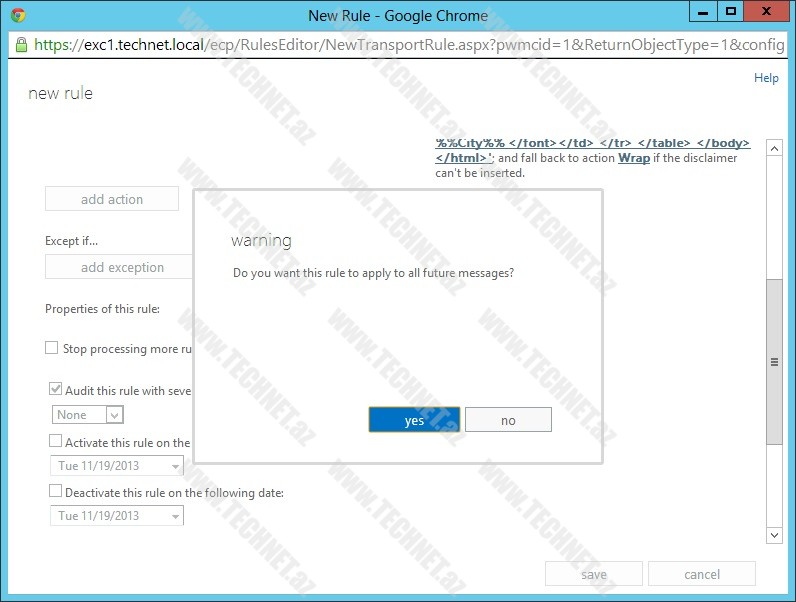Choose no in the warning dialog
The image size is (796, 602).
(508, 420)
